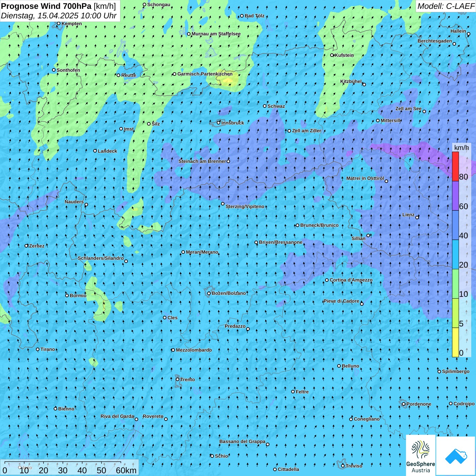Click the Treviso city label

pos(354,466)
